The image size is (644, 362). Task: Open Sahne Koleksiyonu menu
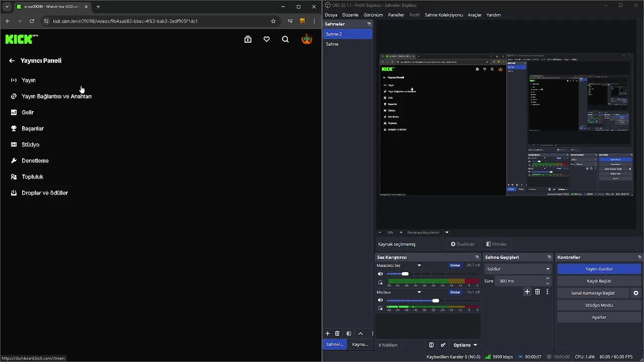click(x=444, y=15)
